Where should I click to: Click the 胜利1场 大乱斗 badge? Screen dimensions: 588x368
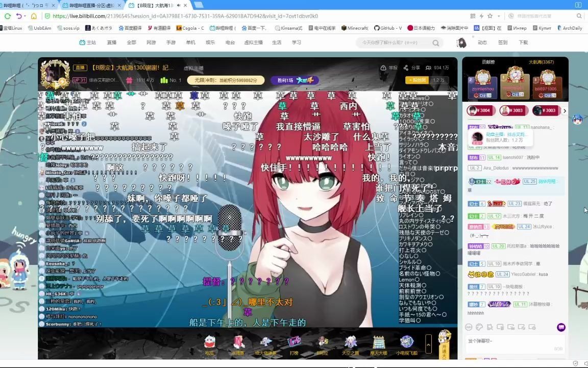pyautogui.click(x=295, y=80)
